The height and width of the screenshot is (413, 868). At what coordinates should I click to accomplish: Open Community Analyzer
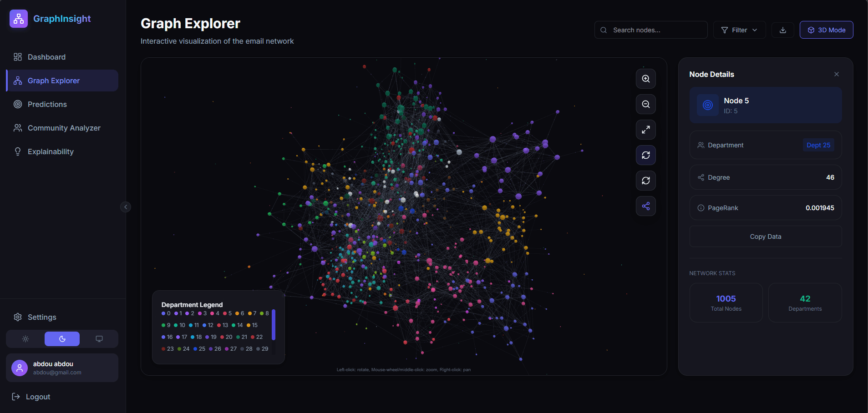62,128
